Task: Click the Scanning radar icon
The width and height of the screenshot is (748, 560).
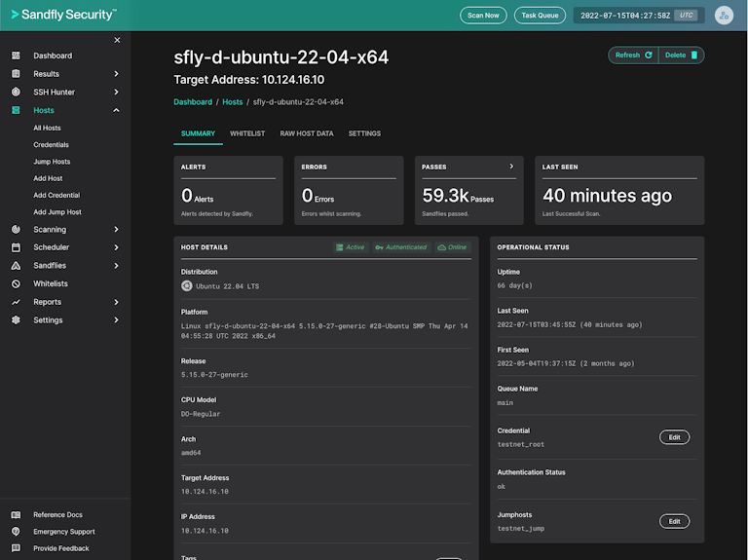Action: pos(16,230)
